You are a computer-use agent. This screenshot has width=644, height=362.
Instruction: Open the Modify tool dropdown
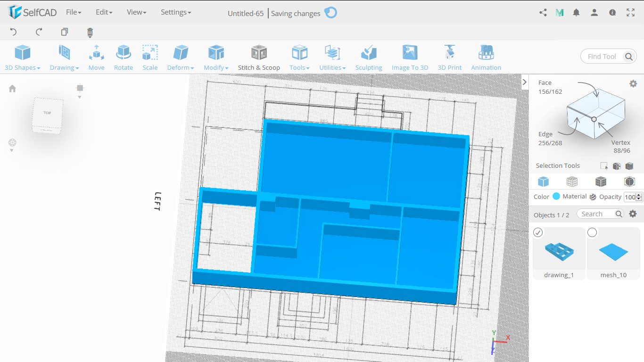click(x=216, y=58)
